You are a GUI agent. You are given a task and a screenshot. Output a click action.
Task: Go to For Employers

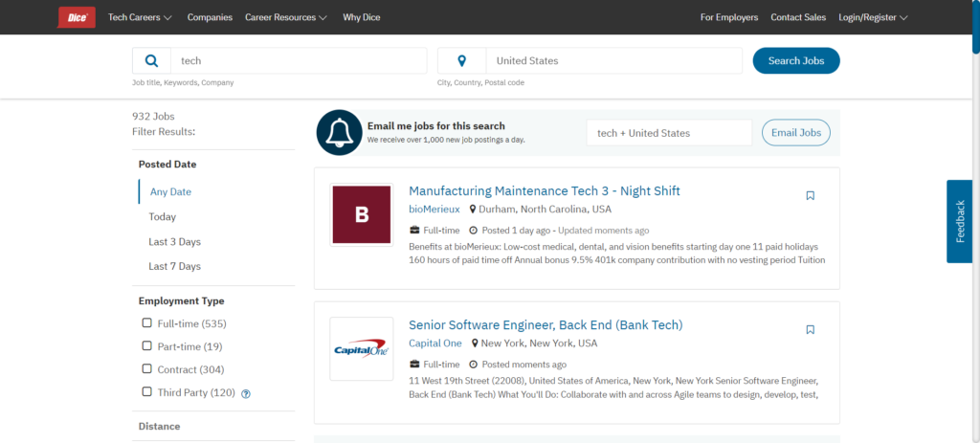tap(729, 17)
